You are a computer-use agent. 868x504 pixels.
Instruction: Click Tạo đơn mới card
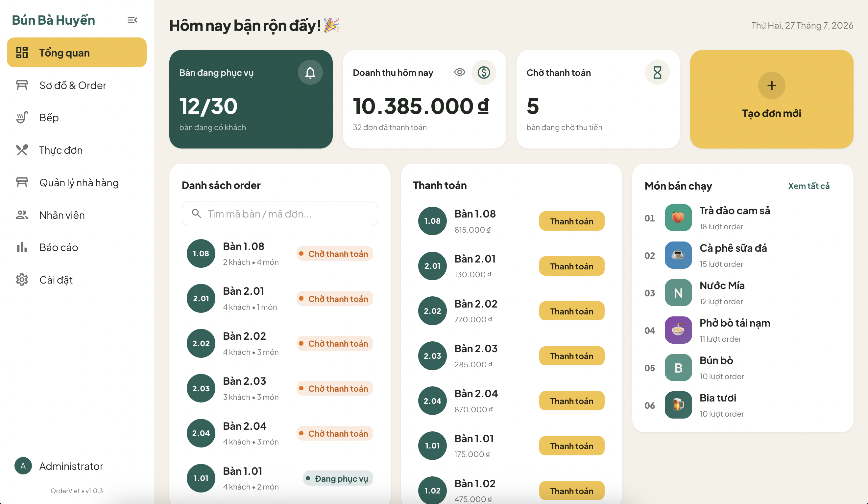772,99
